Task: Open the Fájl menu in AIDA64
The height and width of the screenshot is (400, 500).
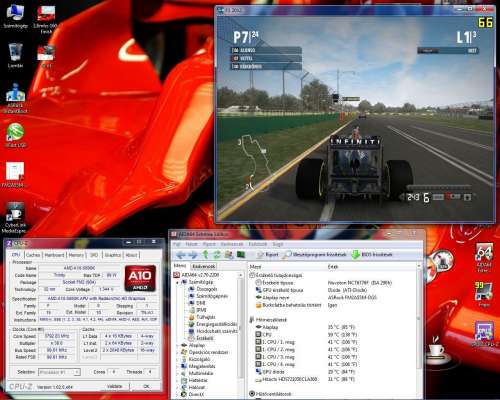Action: pyautogui.click(x=177, y=244)
